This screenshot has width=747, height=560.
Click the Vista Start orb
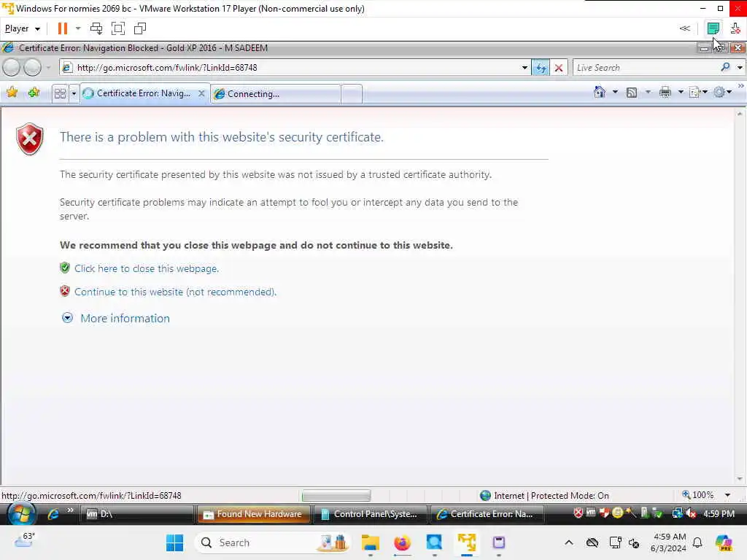point(21,514)
